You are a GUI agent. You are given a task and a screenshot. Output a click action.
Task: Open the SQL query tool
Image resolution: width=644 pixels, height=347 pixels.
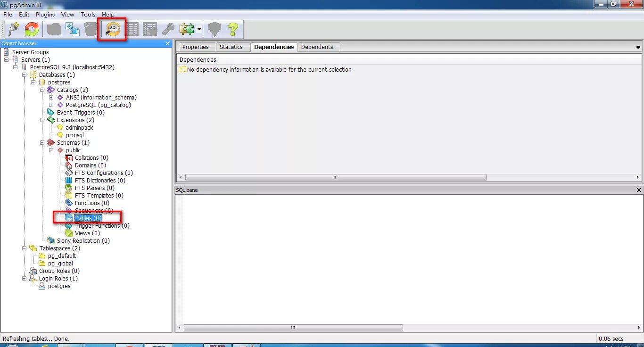113,29
